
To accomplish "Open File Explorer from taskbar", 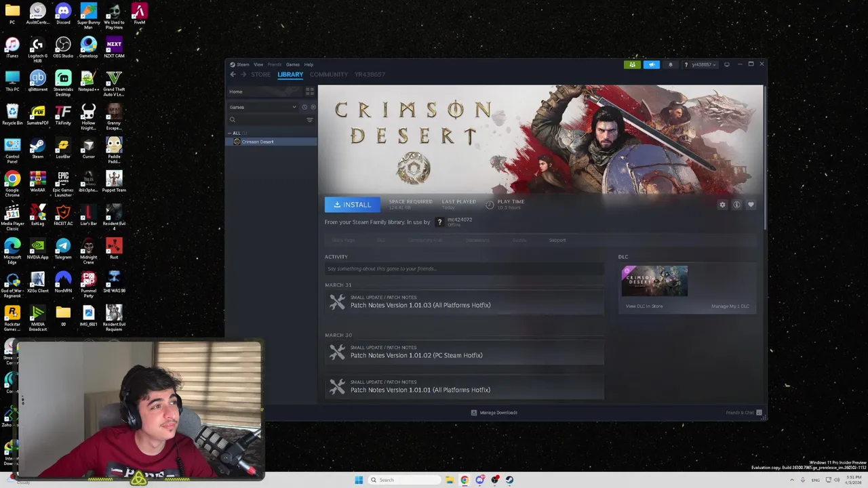I will pyautogui.click(x=450, y=480).
